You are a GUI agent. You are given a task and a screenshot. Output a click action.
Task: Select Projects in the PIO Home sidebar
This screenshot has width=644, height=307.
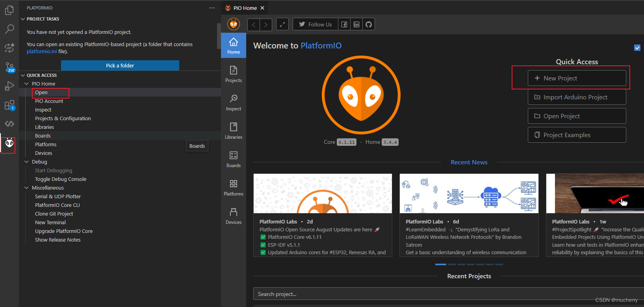pos(234,74)
